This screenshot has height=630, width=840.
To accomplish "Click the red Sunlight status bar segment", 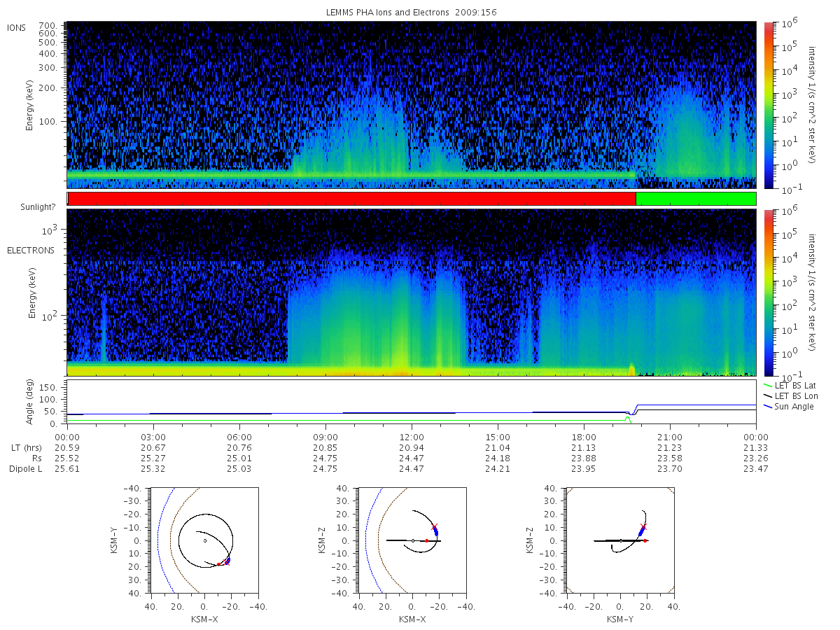I will pos(351,199).
